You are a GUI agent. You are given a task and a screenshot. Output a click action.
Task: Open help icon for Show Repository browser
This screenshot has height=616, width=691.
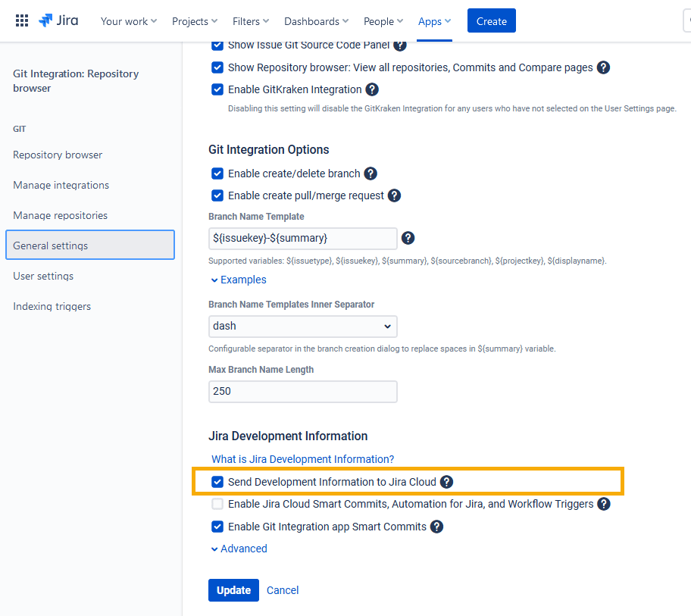603,67
